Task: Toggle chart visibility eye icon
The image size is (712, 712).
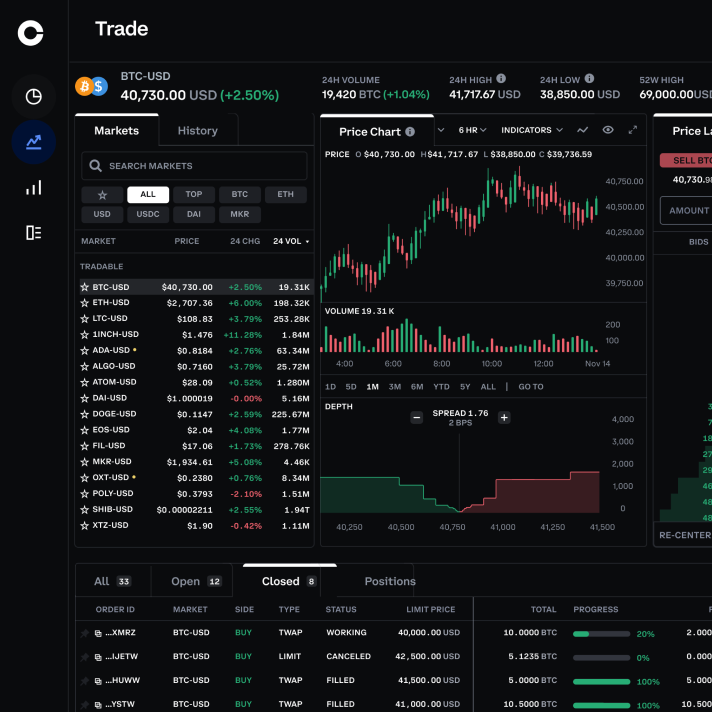Action: point(608,130)
